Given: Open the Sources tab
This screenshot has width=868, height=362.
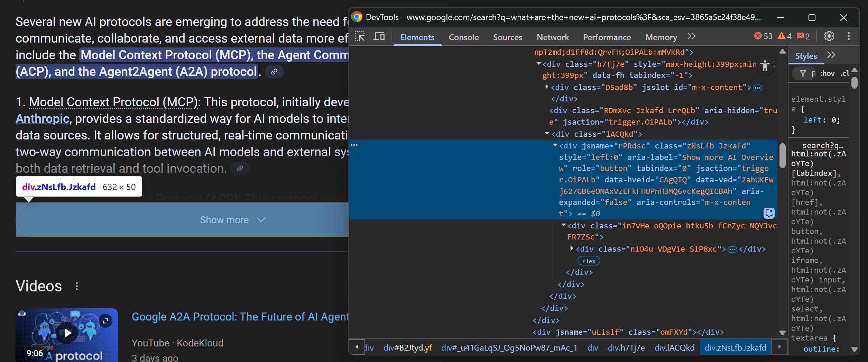Looking at the screenshot, I should [x=507, y=37].
